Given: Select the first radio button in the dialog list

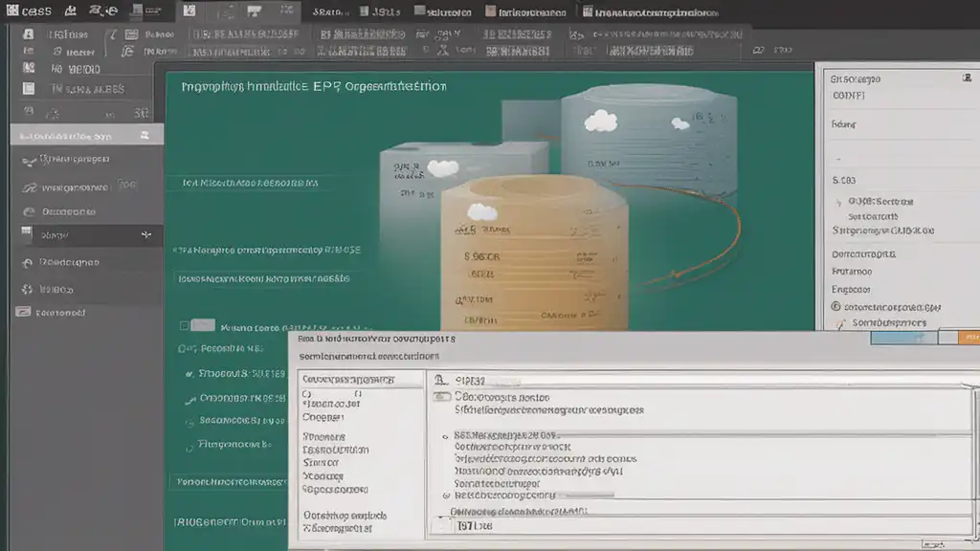Looking at the screenshot, I should (x=447, y=435).
